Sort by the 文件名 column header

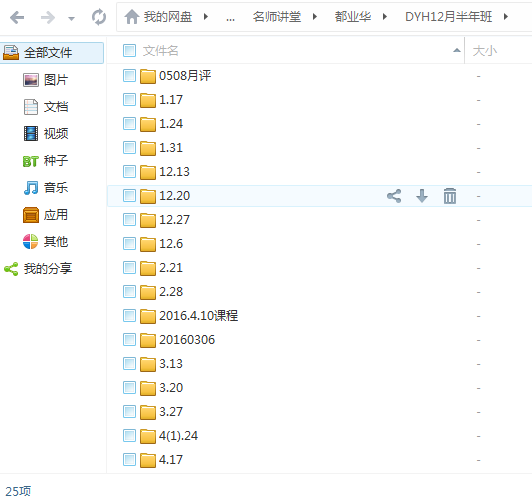click(x=160, y=51)
